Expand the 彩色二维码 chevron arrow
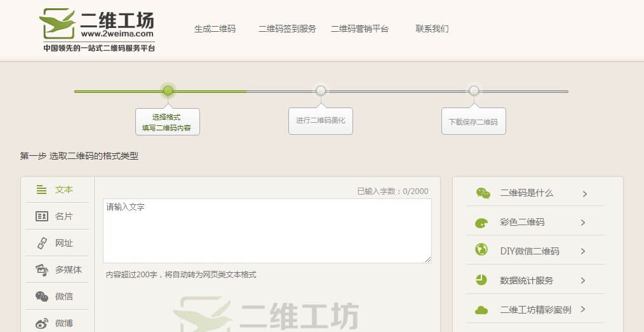Image resolution: width=644 pixels, height=332 pixels. 583,223
